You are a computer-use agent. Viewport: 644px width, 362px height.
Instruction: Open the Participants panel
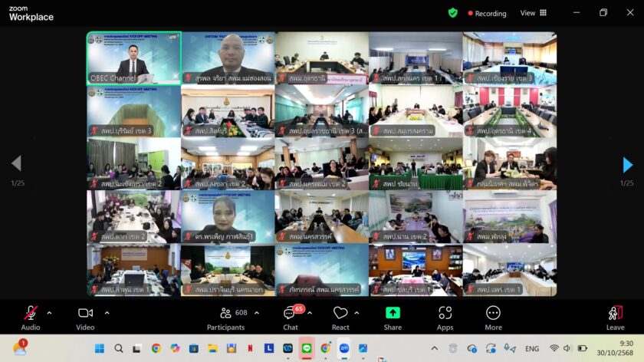tap(225, 314)
